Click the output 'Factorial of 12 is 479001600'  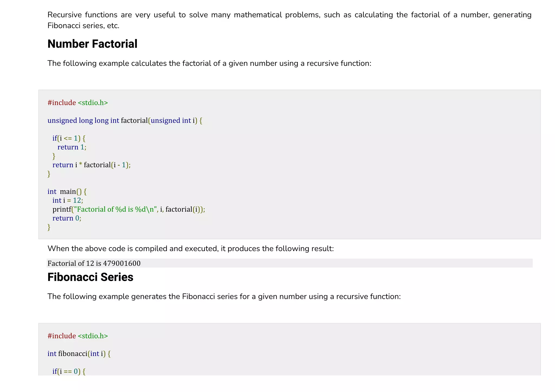click(94, 263)
